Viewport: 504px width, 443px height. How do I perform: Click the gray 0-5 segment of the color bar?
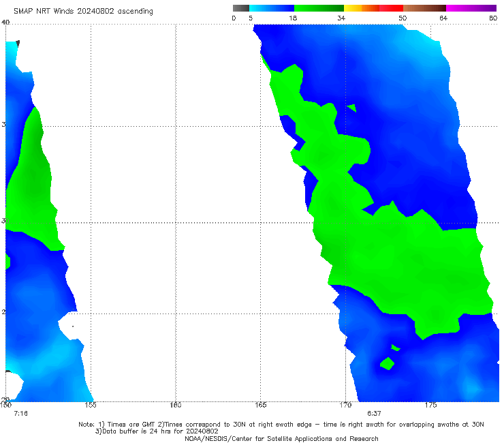[241, 8]
